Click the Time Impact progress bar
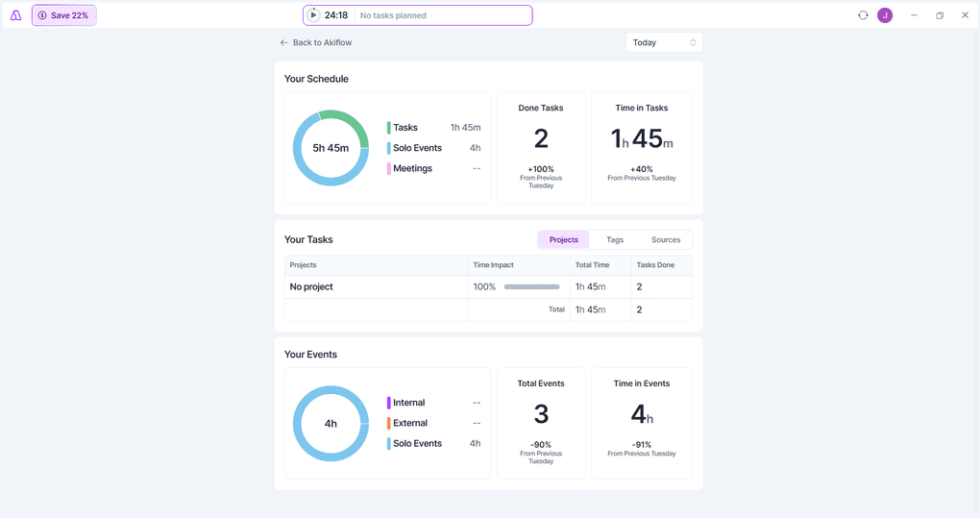Image resolution: width=980 pixels, height=518 pixels. 531,286
